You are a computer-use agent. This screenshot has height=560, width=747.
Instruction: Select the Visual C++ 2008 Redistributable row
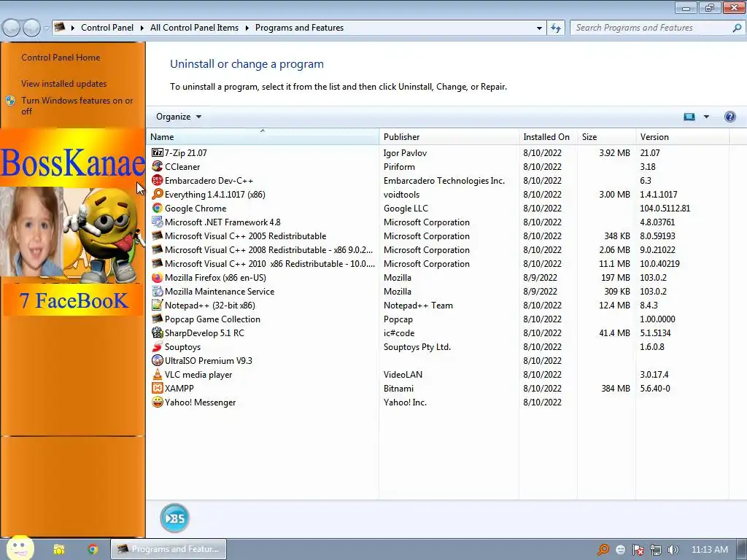(438, 250)
